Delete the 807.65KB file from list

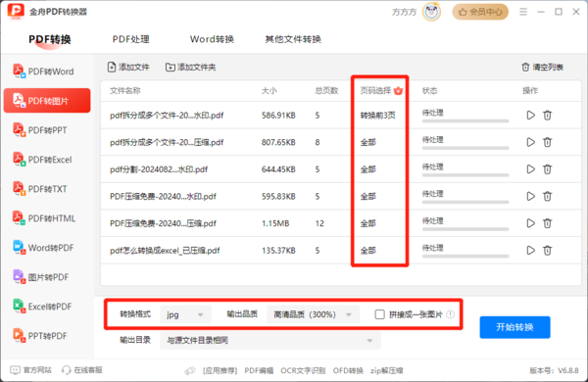[x=548, y=142]
